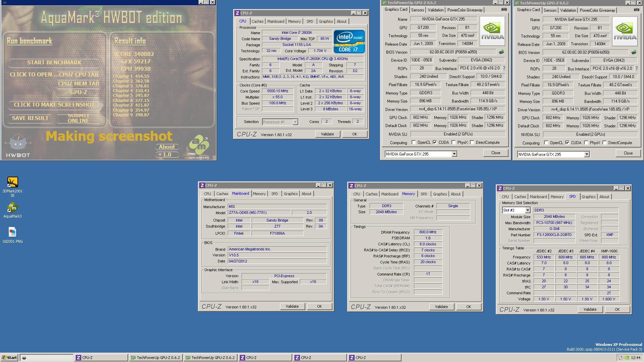Click the About button in AquaMark

point(167,147)
